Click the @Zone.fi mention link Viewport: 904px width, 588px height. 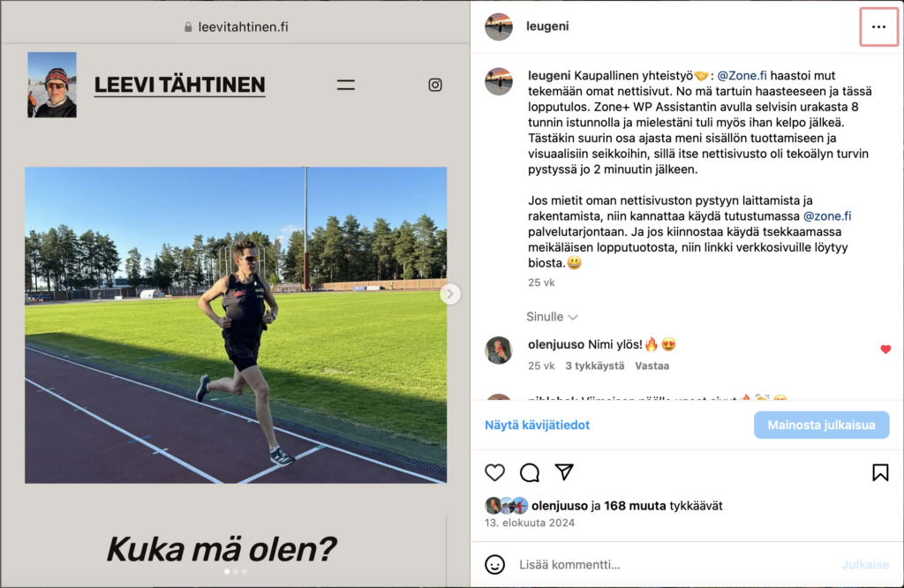click(742, 76)
